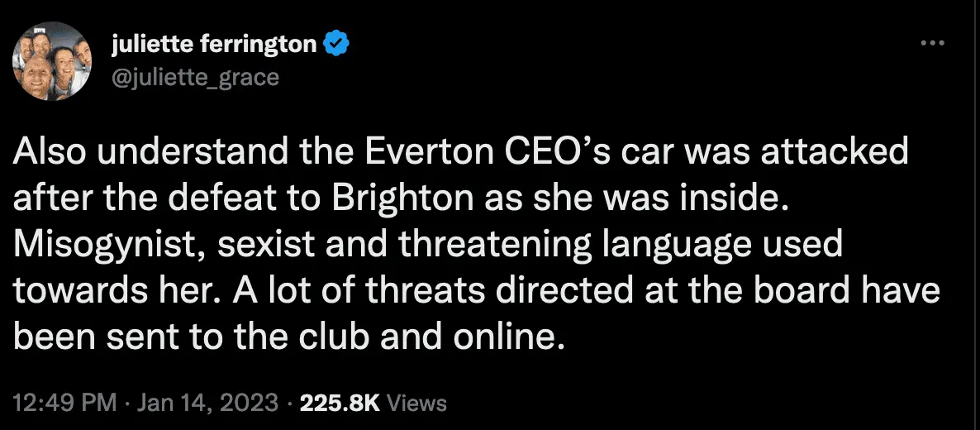
Task: Click the word Brighton in the tweet
Action: coord(398,199)
